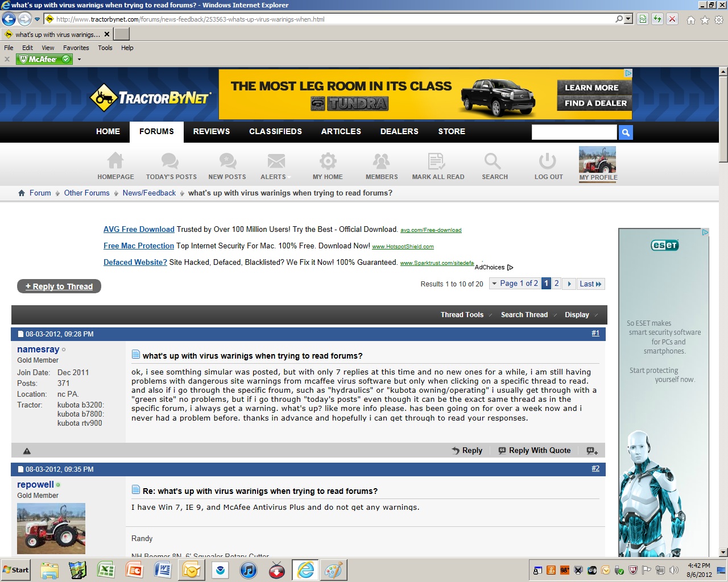Screen dimensions: 728x582
Task: Select the CLASSIFIEDS navigation tab
Action: pyautogui.click(x=275, y=131)
